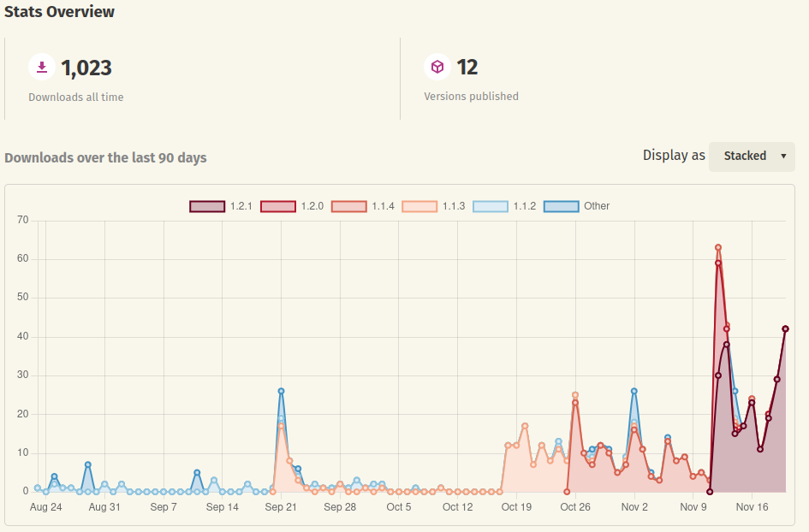This screenshot has width=809, height=532.
Task: Click "Downloads over the last 90 days" heading
Action: (105, 157)
